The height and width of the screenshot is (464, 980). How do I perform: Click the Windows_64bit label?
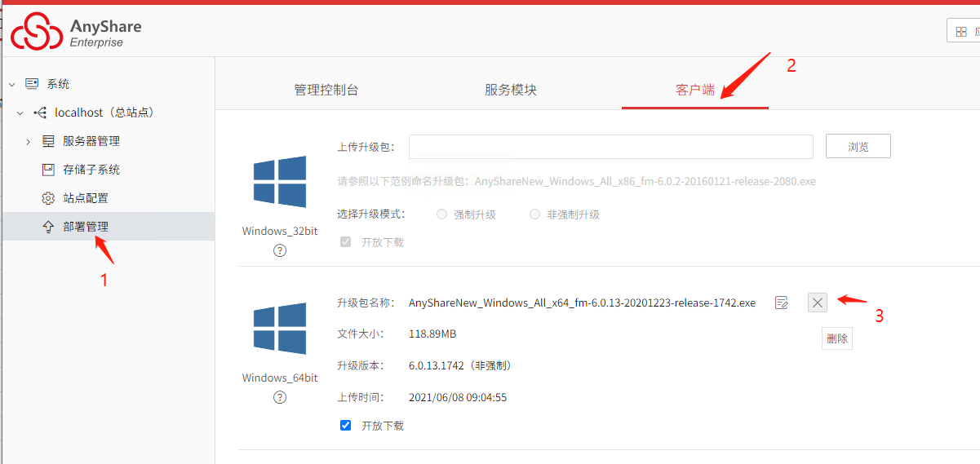point(280,378)
